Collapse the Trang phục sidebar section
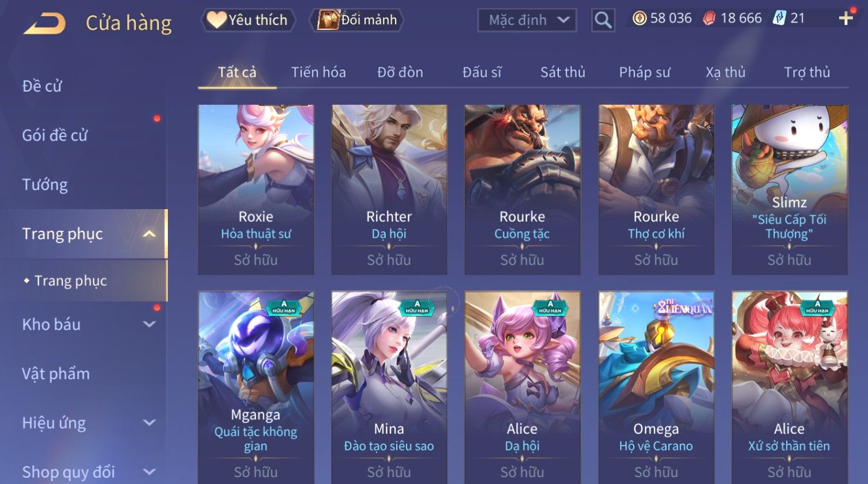 149,234
